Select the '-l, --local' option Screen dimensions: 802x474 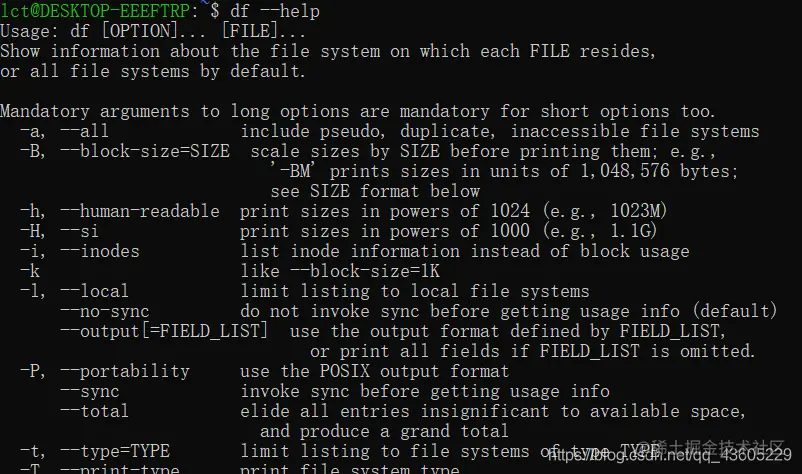74,291
